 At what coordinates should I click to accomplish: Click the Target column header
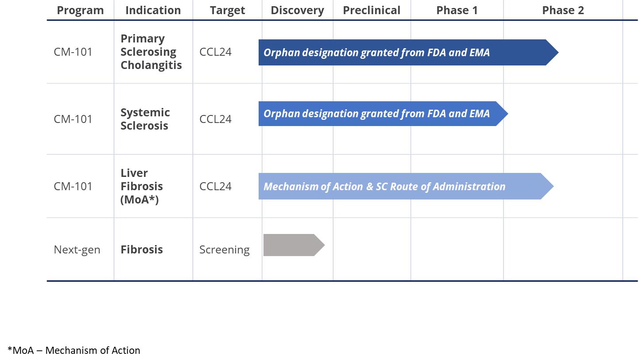227,10
